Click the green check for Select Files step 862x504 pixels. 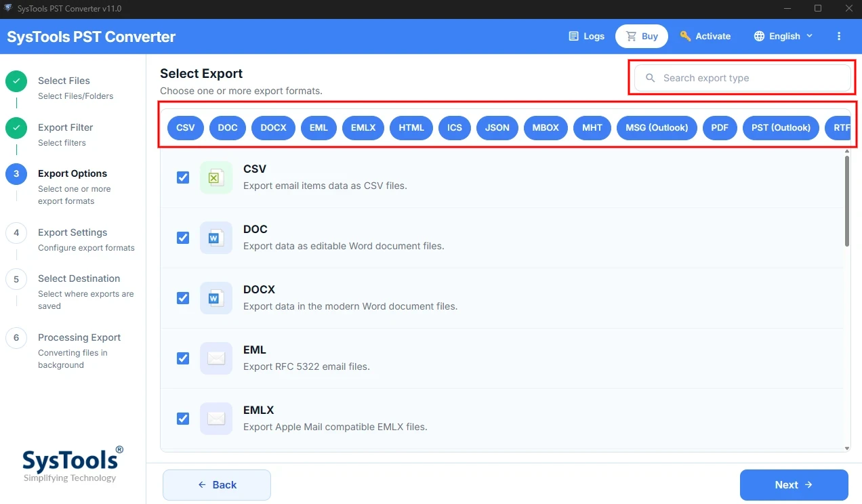16,81
